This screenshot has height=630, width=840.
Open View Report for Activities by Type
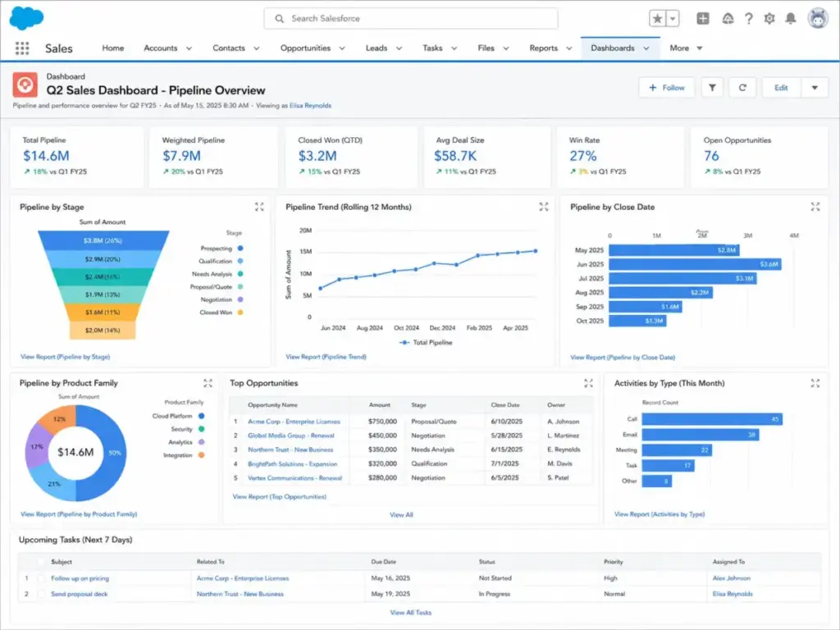[x=660, y=514]
